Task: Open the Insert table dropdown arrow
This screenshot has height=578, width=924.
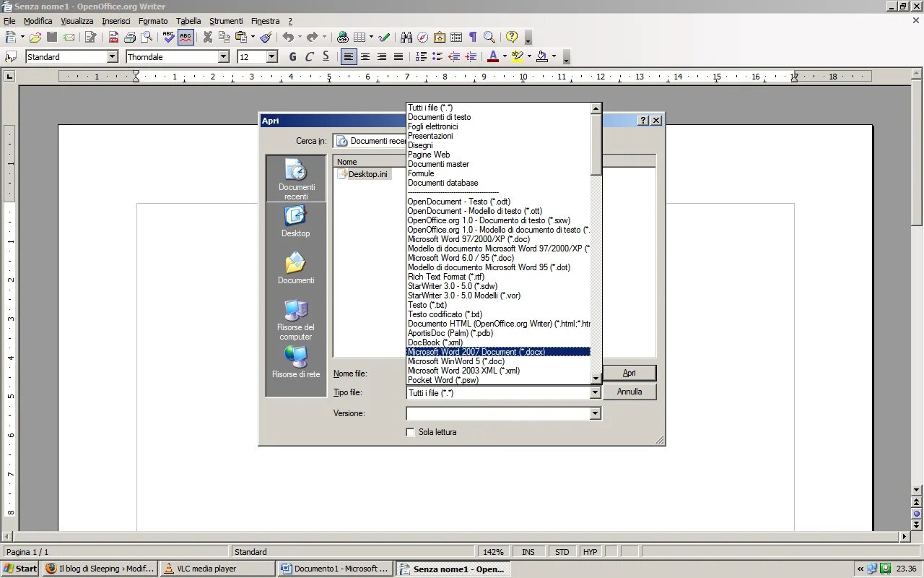Action: pos(371,37)
